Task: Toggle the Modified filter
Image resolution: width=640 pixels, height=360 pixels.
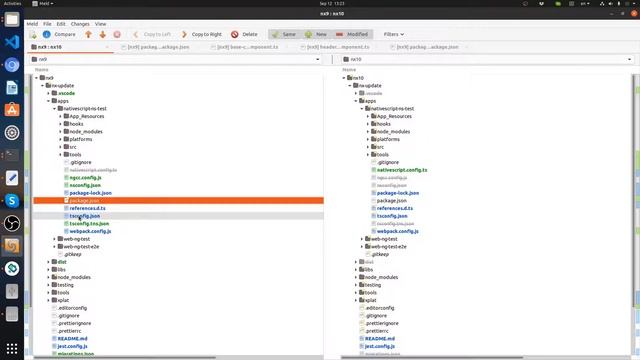Action: pos(352,34)
